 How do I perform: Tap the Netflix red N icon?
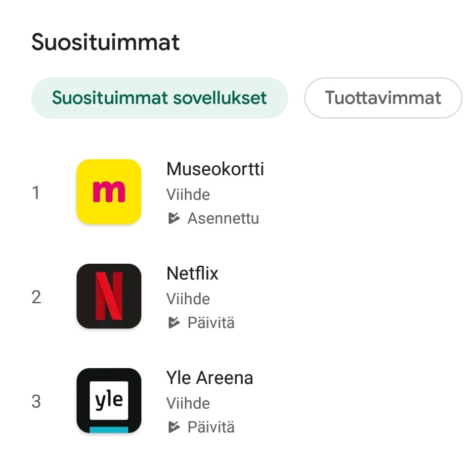coord(109,296)
